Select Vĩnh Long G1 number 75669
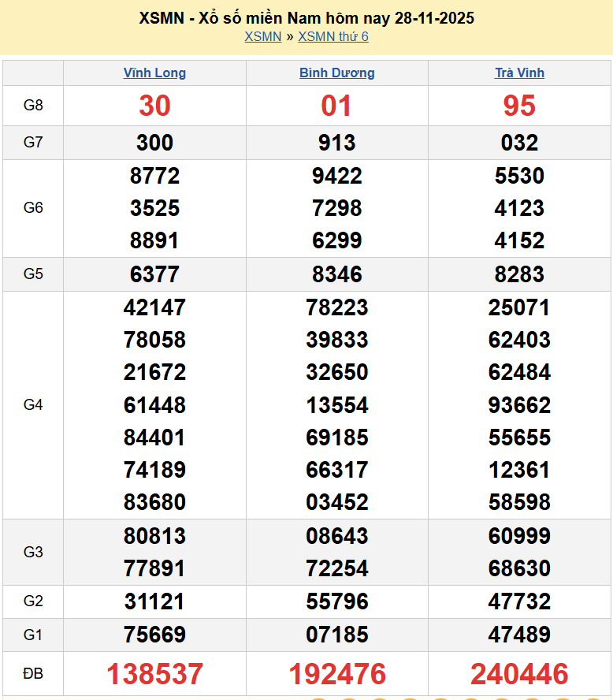This screenshot has width=613, height=700. pyautogui.click(x=154, y=635)
